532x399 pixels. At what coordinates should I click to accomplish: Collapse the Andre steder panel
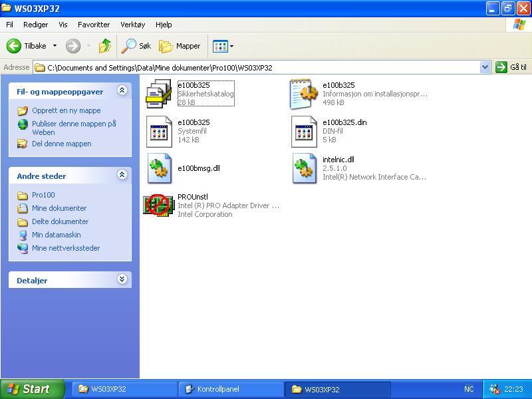point(122,175)
